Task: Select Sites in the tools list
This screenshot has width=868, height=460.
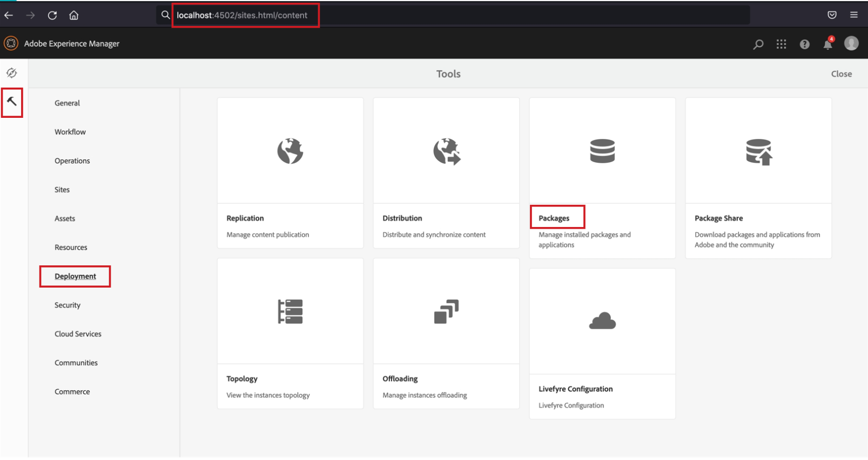Action: coord(62,190)
